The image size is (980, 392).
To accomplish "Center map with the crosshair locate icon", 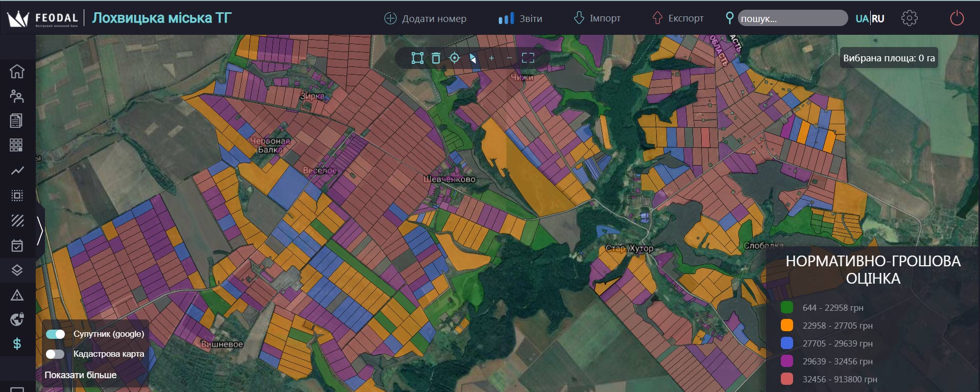I will 455,58.
